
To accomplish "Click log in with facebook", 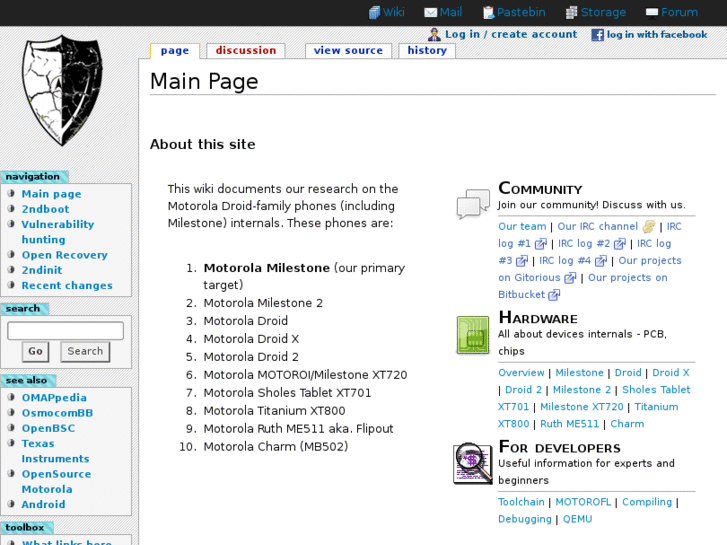I will pyautogui.click(x=657, y=35).
